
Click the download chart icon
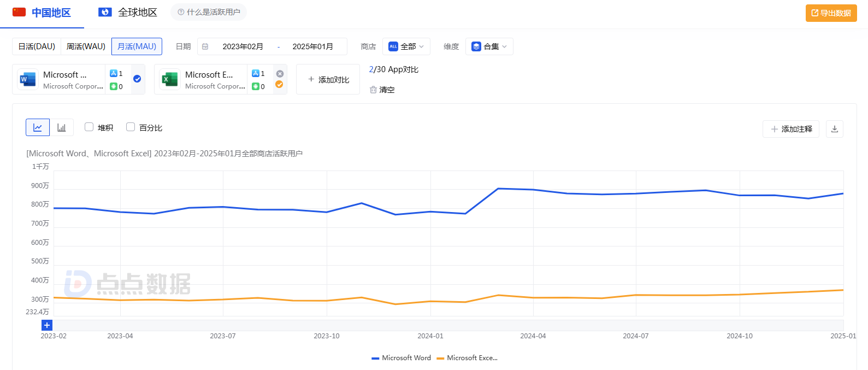point(834,129)
